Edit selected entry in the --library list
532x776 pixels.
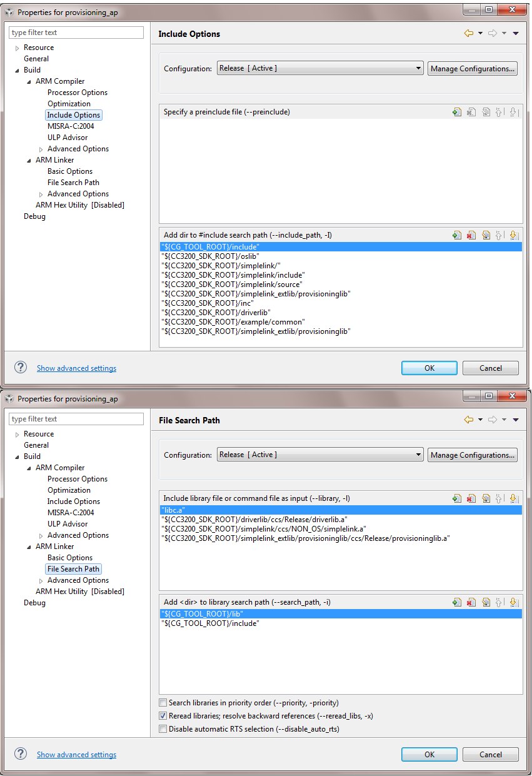(x=486, y=498)
